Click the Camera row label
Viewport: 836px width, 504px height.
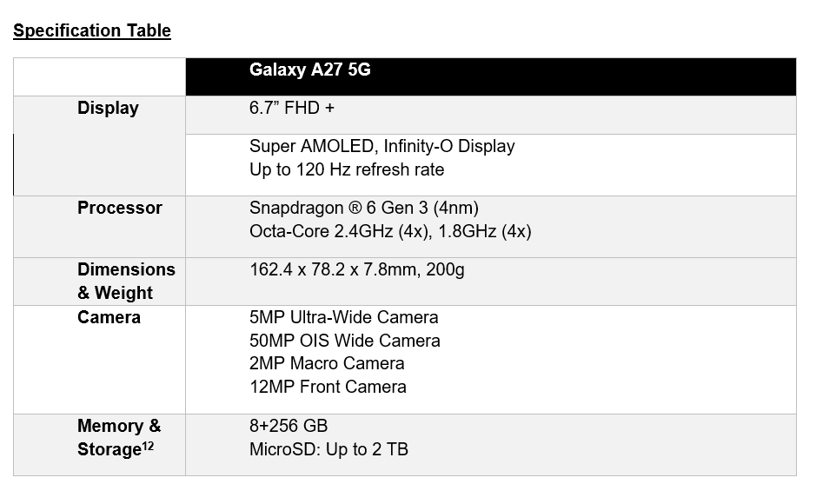tap(109, 317)
